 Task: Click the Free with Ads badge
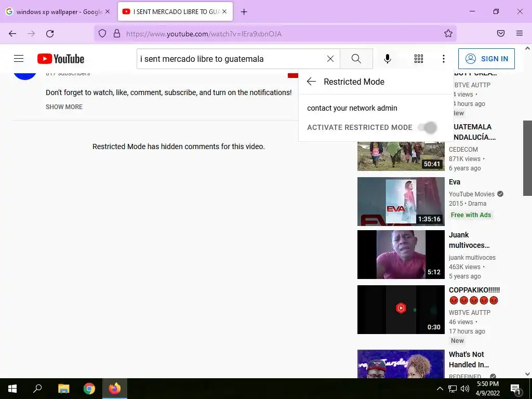pos(471,215)
